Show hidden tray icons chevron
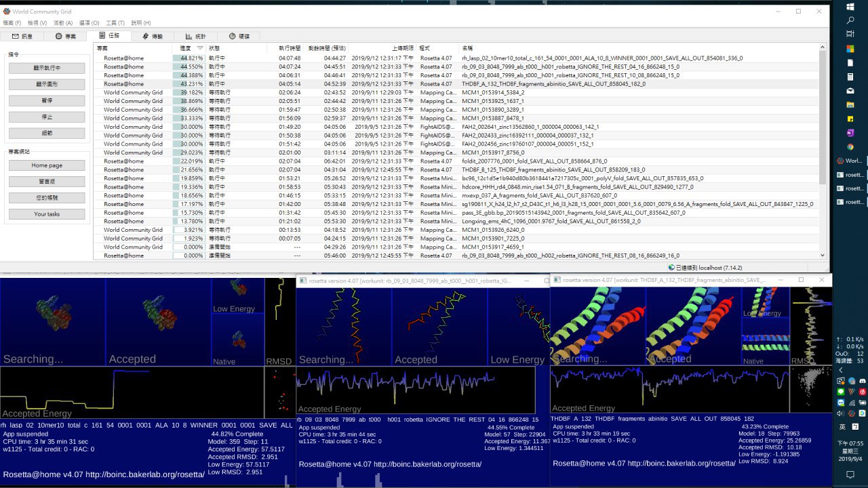 [841, 370]
